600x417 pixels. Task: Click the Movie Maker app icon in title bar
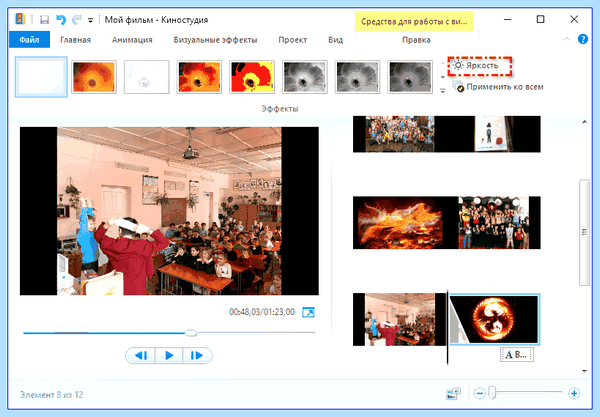[20, 19]
